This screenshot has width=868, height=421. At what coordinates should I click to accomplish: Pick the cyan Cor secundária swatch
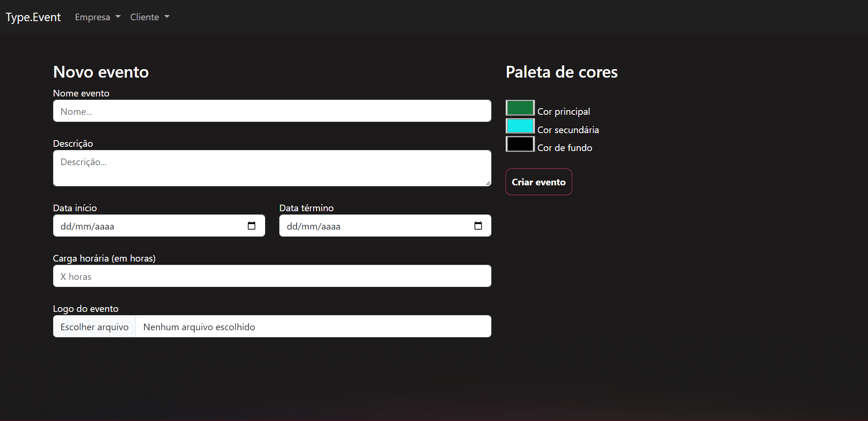click(520, 126)
